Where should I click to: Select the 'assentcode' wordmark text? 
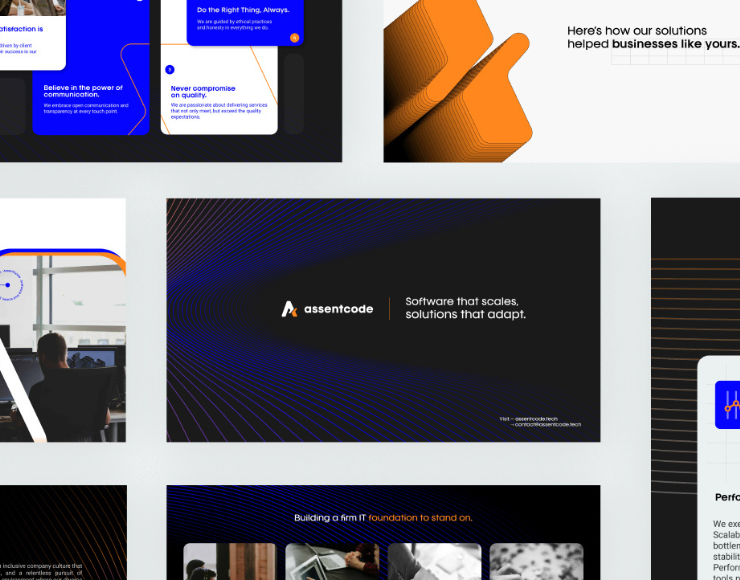338,309
